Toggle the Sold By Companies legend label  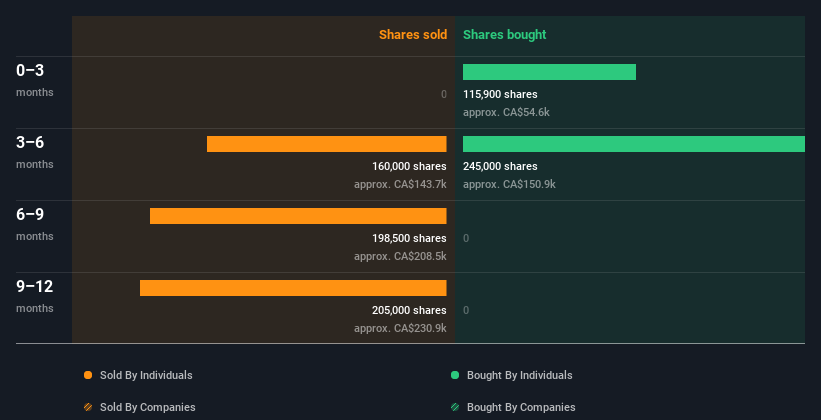[x=147, y=407]
